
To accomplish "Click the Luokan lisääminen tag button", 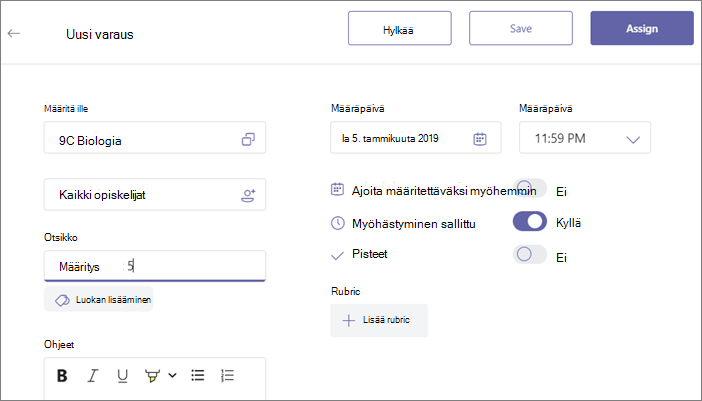I will (x=99, y=299).
